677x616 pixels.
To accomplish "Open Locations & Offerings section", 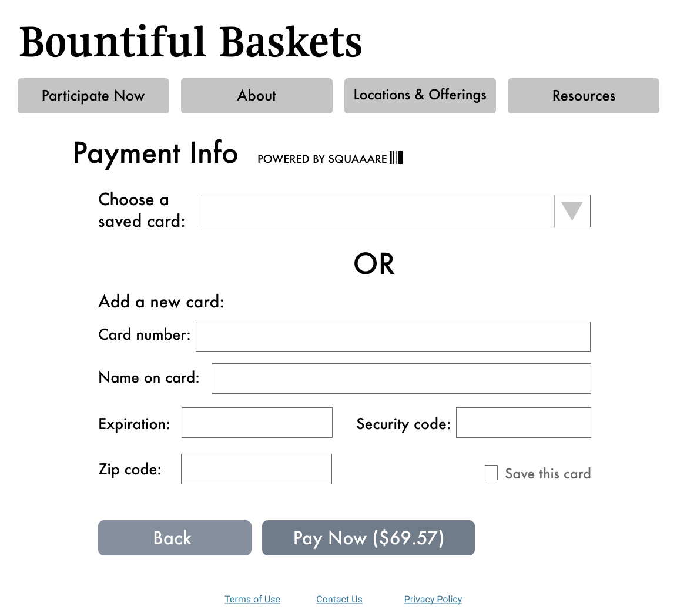I will tap(420, 96).
